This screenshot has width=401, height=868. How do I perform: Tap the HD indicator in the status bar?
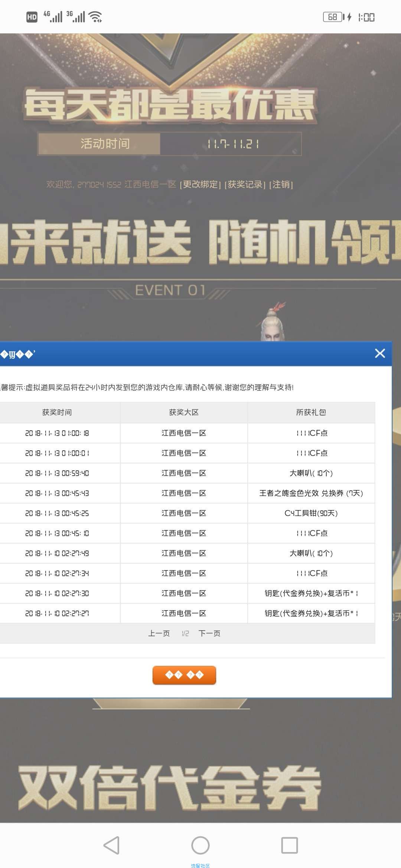[x=32, y=17]
